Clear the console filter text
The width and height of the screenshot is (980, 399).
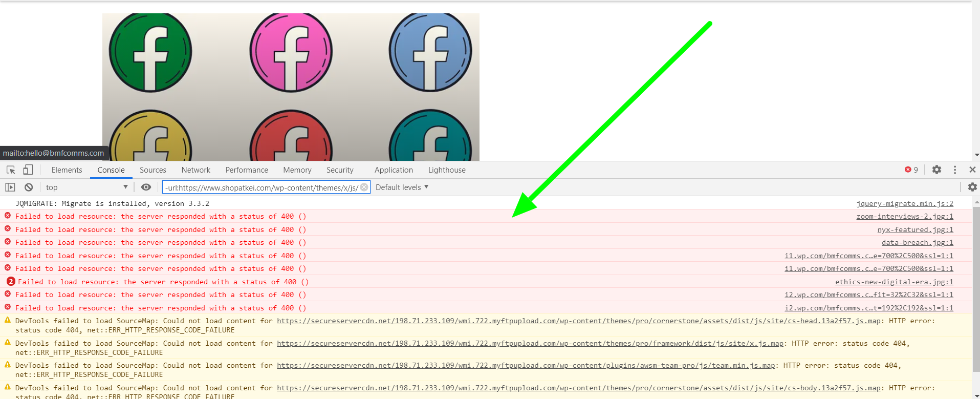click(x=364, y=187)
